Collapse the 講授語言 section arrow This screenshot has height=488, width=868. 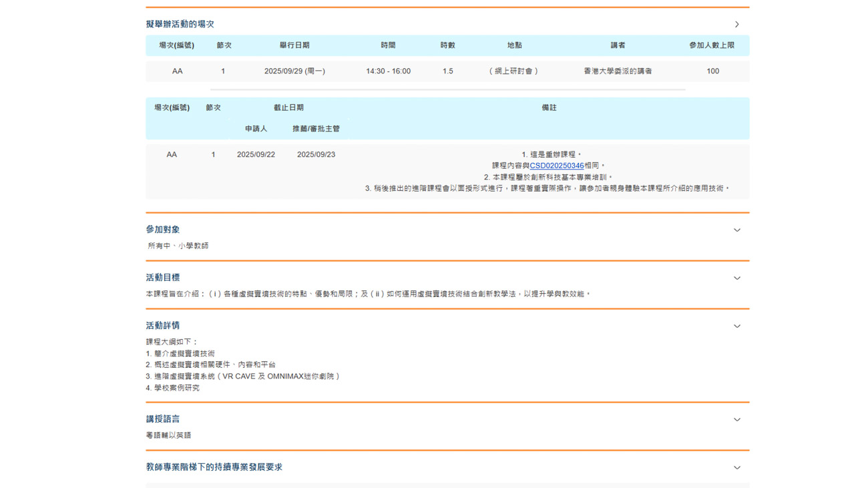[736, 420]
